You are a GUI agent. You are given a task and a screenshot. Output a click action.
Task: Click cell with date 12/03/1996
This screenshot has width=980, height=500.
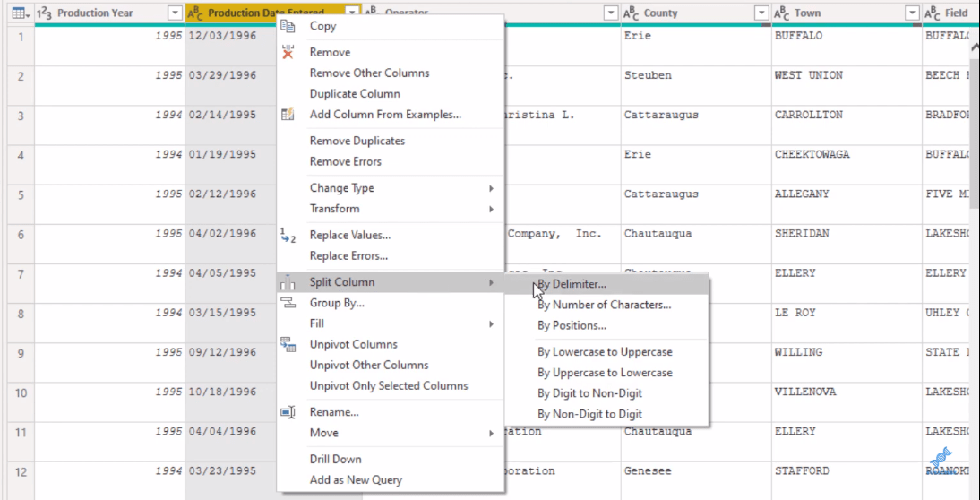[x=222, y=36]
